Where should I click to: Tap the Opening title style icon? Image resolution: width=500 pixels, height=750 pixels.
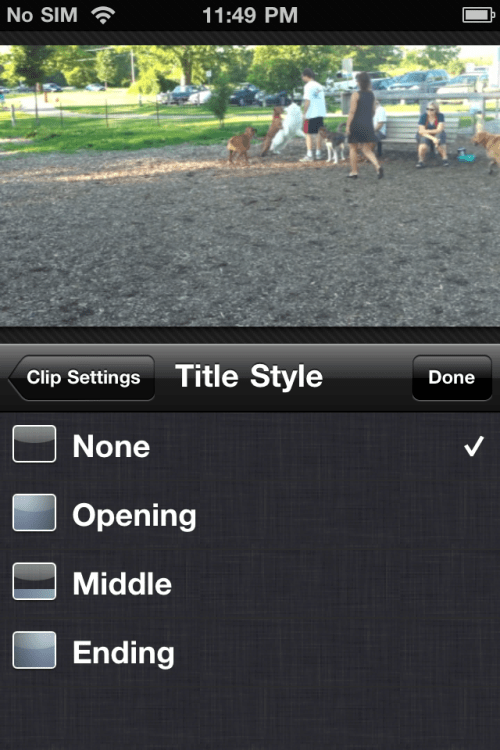pyautogui.click(x=34, y=513)
